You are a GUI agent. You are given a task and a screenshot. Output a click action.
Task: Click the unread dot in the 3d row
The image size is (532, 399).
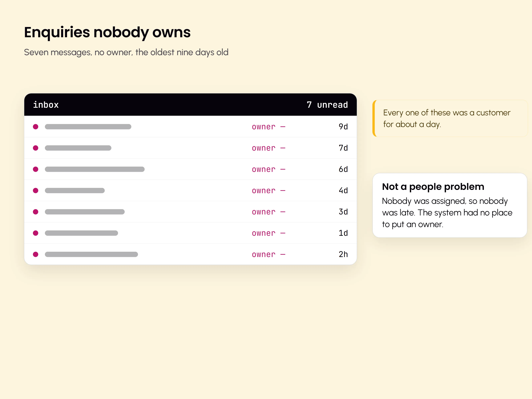click(x=36, y=212)
